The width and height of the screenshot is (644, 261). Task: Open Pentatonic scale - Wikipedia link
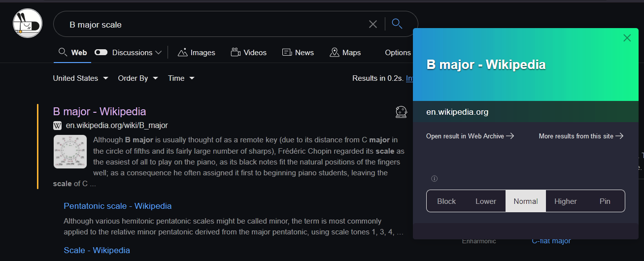pos(118,206)
